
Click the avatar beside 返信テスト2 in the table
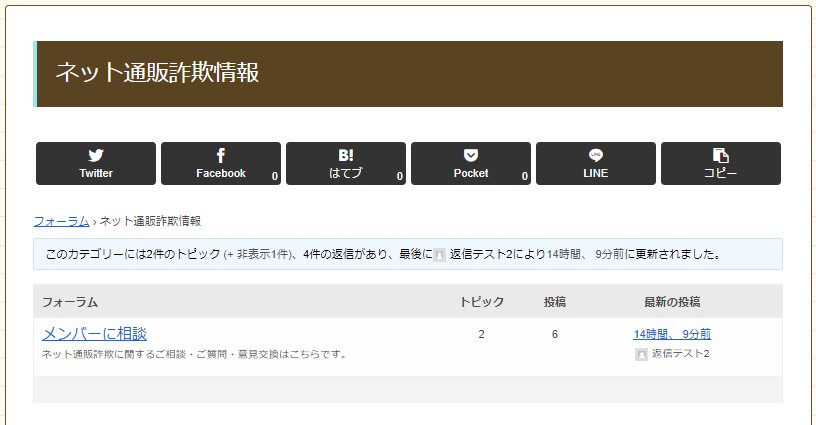(x=641, y=354)
